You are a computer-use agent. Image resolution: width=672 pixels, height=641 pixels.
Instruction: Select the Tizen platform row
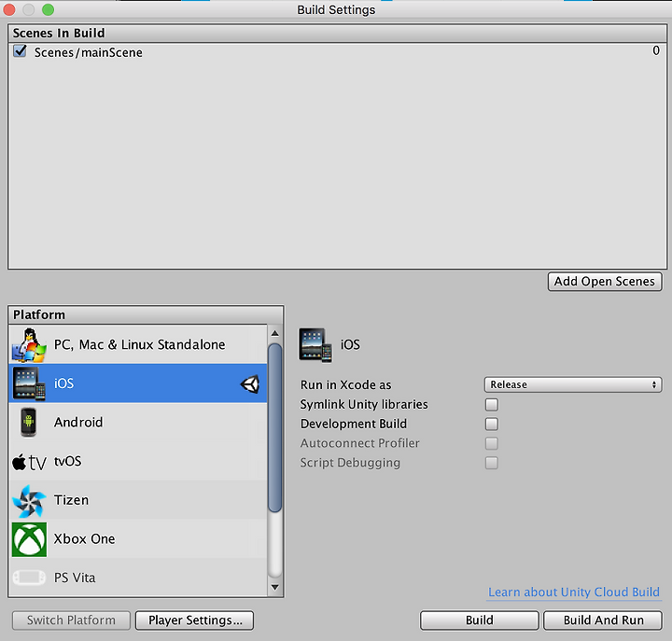[x=137, y=499]
